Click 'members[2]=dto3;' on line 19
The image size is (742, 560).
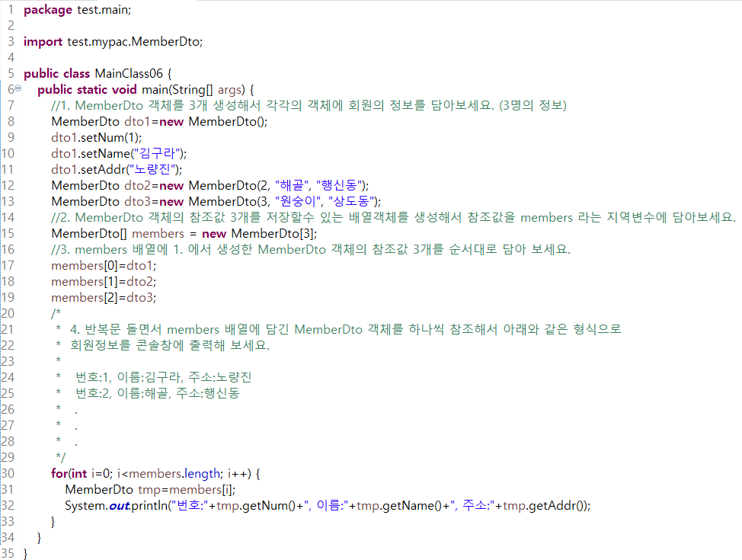pyautogui.click(x=104, y=297)
